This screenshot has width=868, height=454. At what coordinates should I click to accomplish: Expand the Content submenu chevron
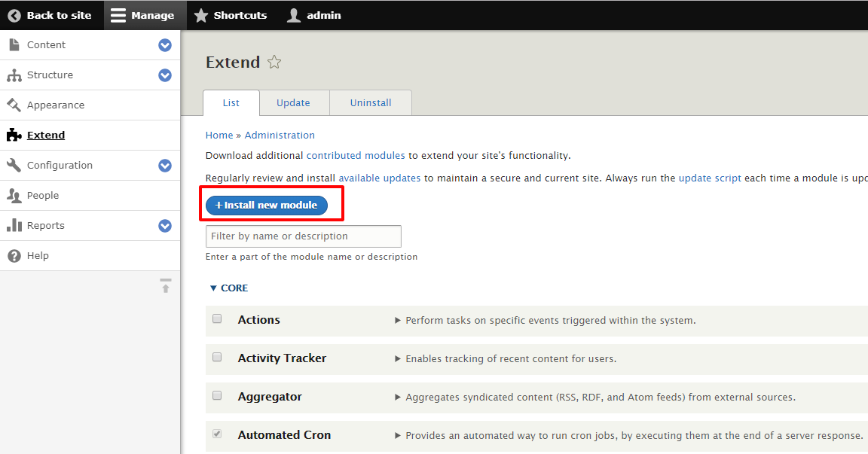coord(165,45)
